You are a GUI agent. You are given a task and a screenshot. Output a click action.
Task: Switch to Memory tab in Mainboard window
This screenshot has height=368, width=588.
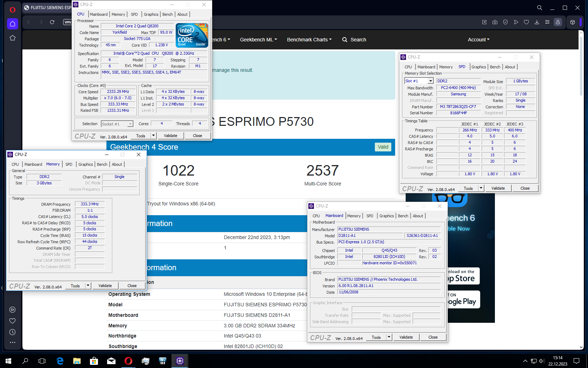pyautogui.click(x=354, y=216)
